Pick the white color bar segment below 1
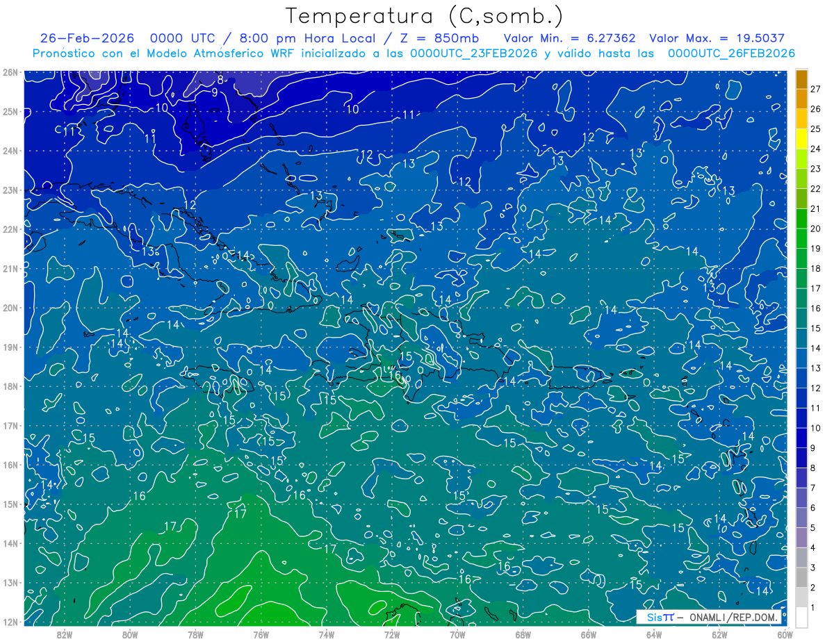Viewport: 834px width, 644px height. 801,618
